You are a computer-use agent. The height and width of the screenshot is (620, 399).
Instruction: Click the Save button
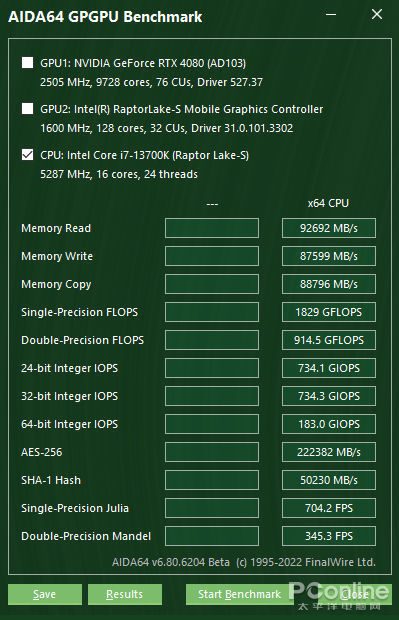coord(45,594)
